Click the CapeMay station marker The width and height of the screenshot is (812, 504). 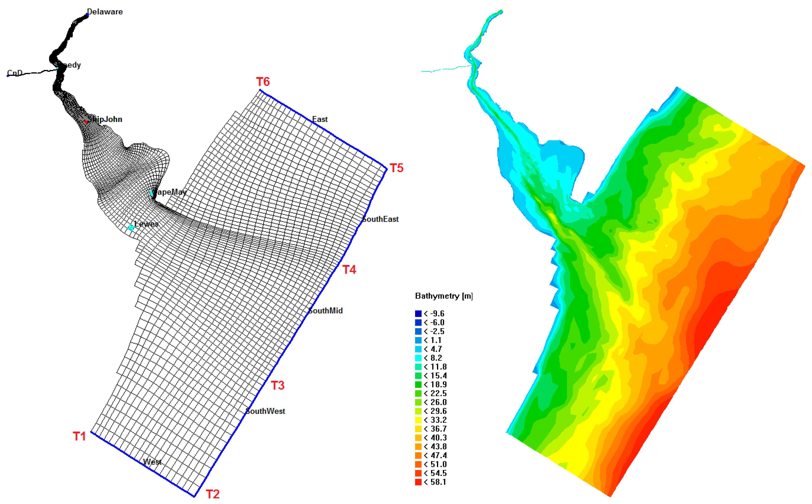pos(152,193)
